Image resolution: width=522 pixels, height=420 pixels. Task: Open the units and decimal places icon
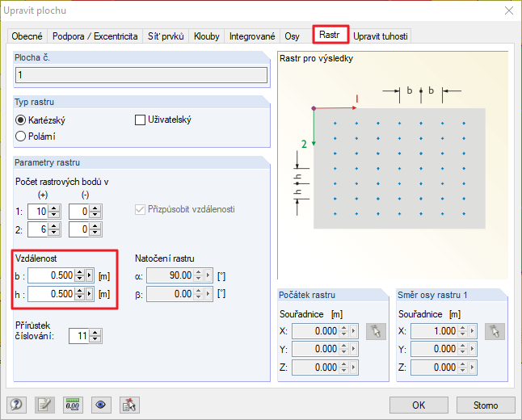[73, 405]
